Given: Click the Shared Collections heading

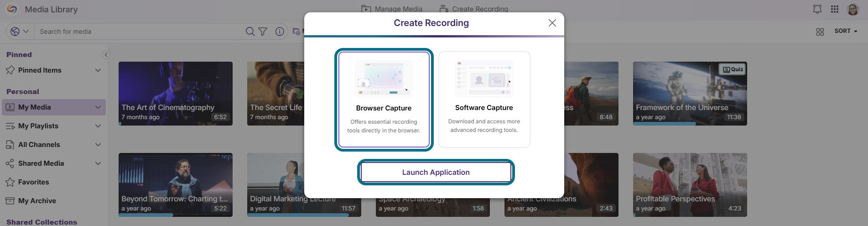Looking at the screenshot, I should click(x=42, y=222).
